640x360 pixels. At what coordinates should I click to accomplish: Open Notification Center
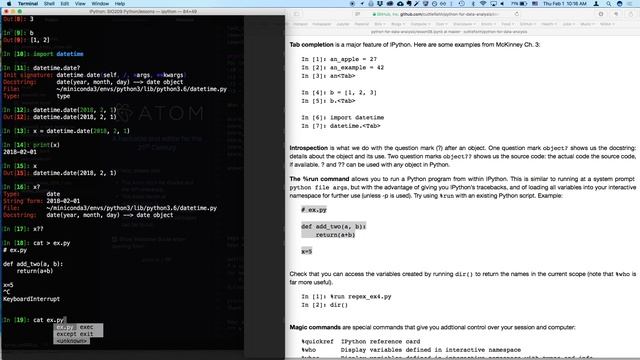click(631, 3)
